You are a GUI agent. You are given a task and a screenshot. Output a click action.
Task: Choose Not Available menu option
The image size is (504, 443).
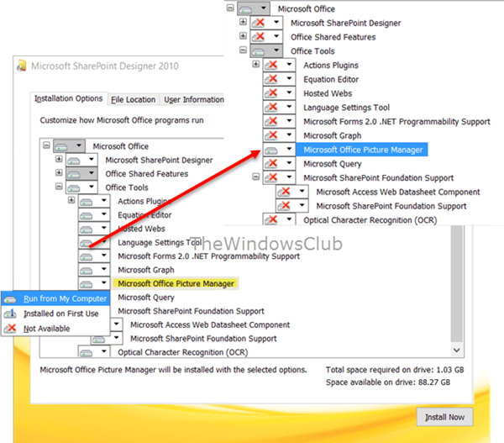tap(55, 329)
